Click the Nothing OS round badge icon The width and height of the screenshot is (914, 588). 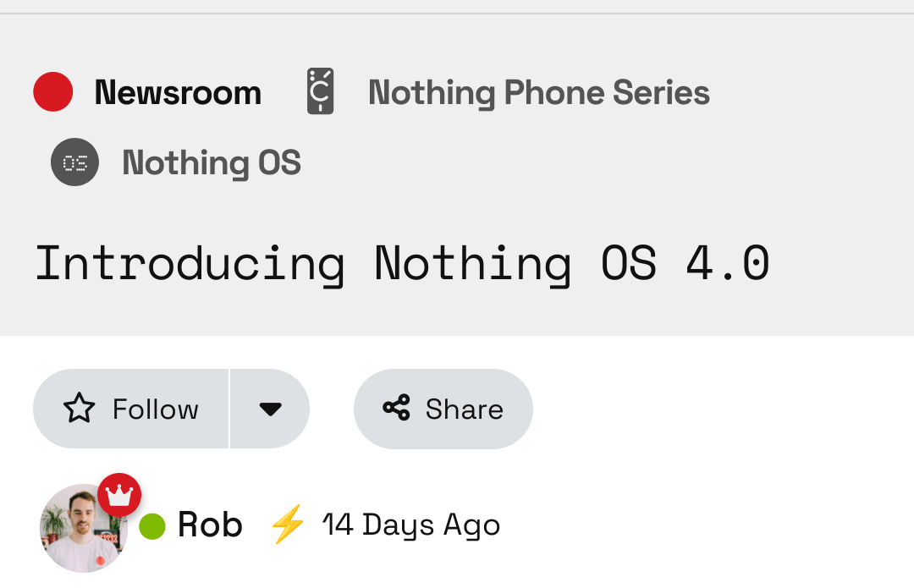coord(74,162)
